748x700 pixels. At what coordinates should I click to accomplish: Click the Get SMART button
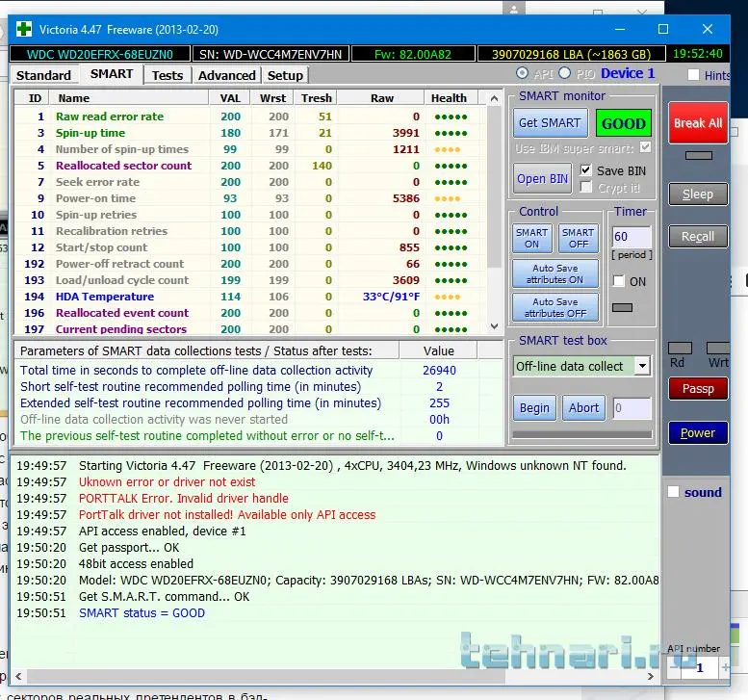pyautogui.click(x=550, y=123)
